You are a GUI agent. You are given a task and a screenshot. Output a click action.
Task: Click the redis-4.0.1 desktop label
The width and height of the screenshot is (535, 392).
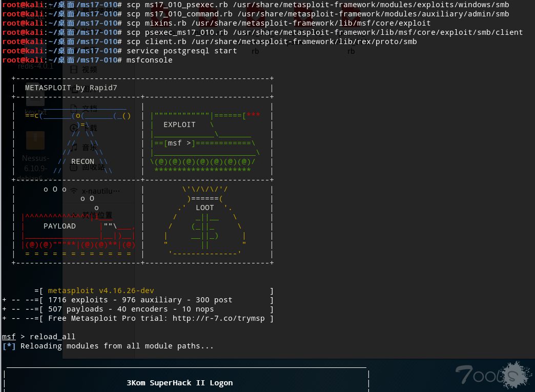point(35,66)
